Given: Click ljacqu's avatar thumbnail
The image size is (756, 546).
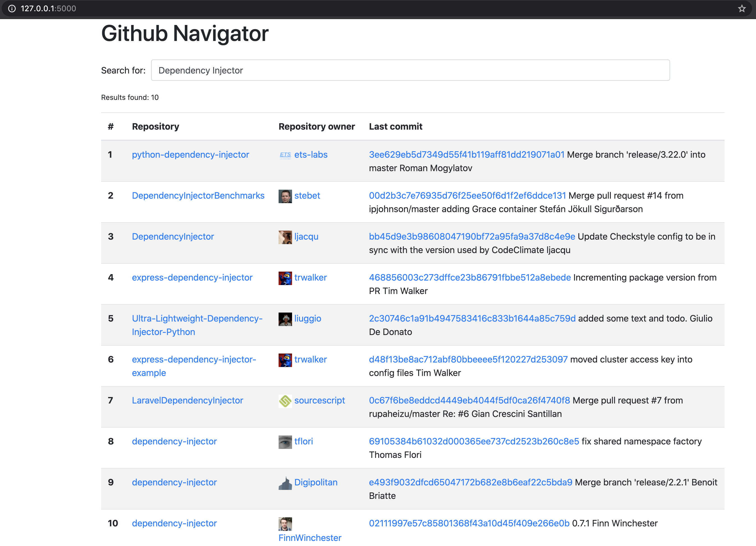Looking at the screenshot, I should tap(285, 237).
